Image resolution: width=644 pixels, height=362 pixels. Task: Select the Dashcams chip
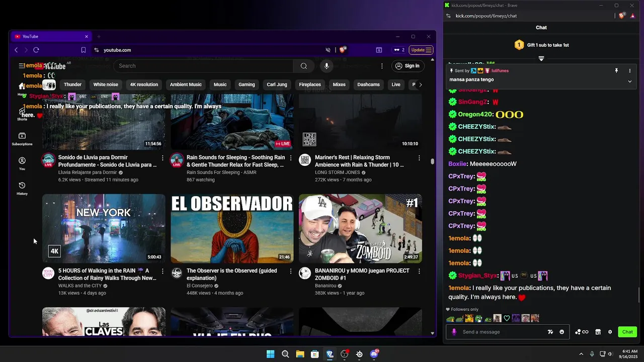click(x=368, y=84)
